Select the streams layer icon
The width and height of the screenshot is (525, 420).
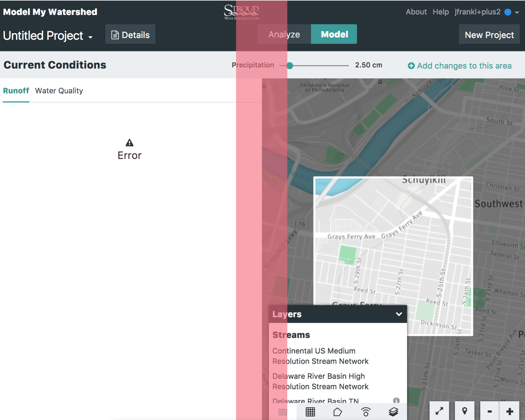click(x=282, y=412)
